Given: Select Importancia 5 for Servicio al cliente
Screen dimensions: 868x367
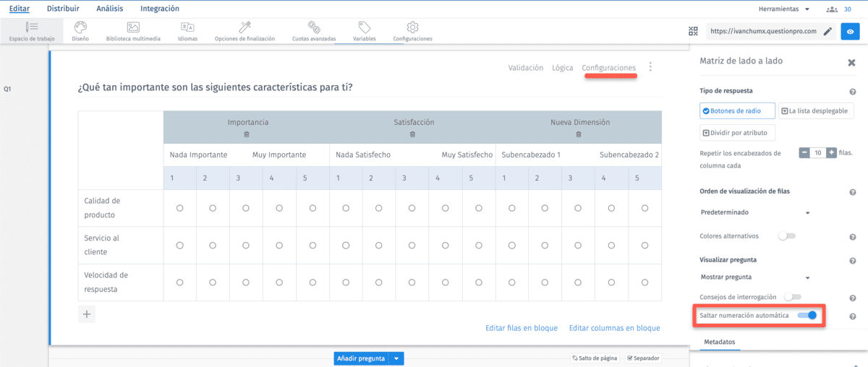Looking at the screenshot, I should tap(312, 245).
